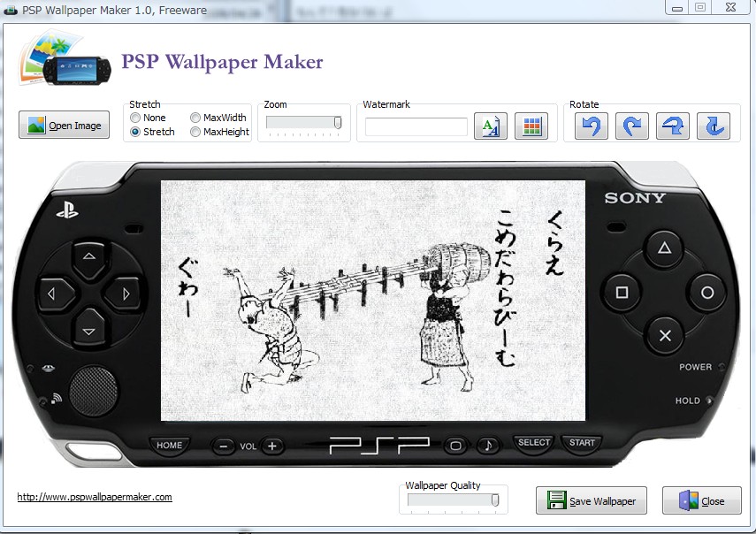The height and width of the screenshot is (534, 756).
Task: Rotate the image clockwise
Action: 631,126
